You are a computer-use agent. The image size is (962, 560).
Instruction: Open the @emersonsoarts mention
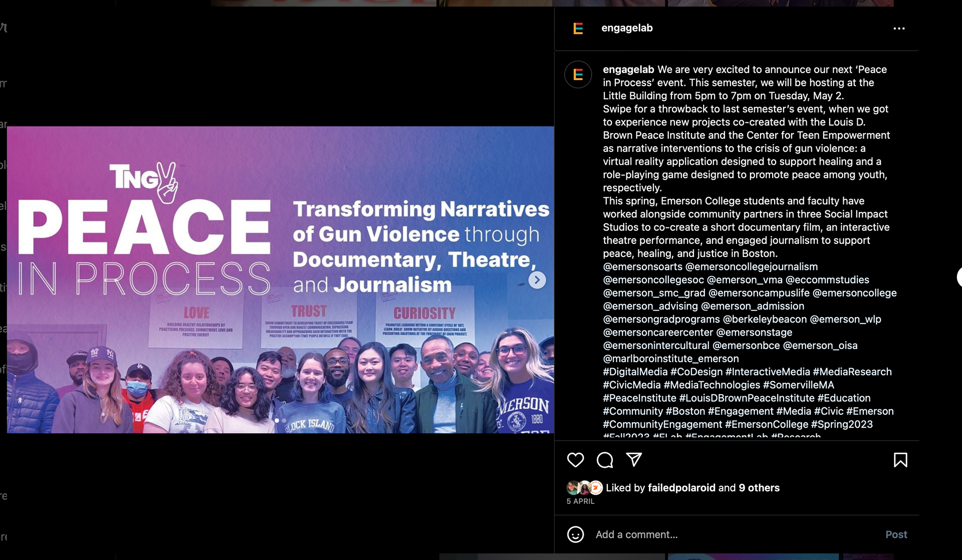point(643,267)
